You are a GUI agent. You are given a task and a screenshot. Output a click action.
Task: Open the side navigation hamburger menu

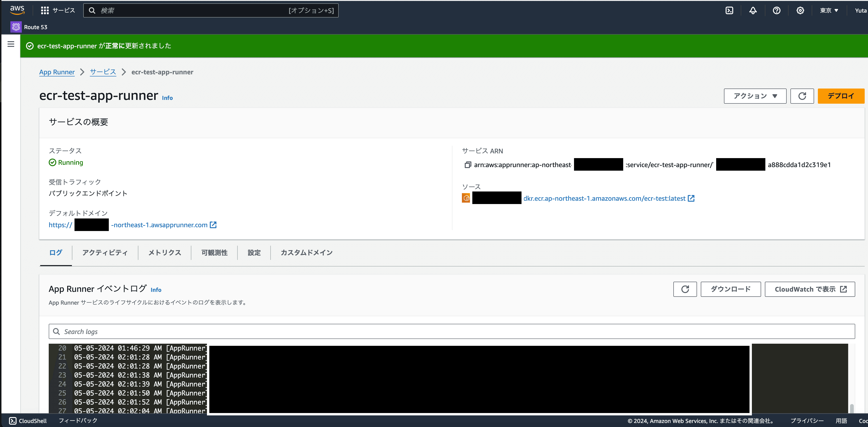pos(11,44)
